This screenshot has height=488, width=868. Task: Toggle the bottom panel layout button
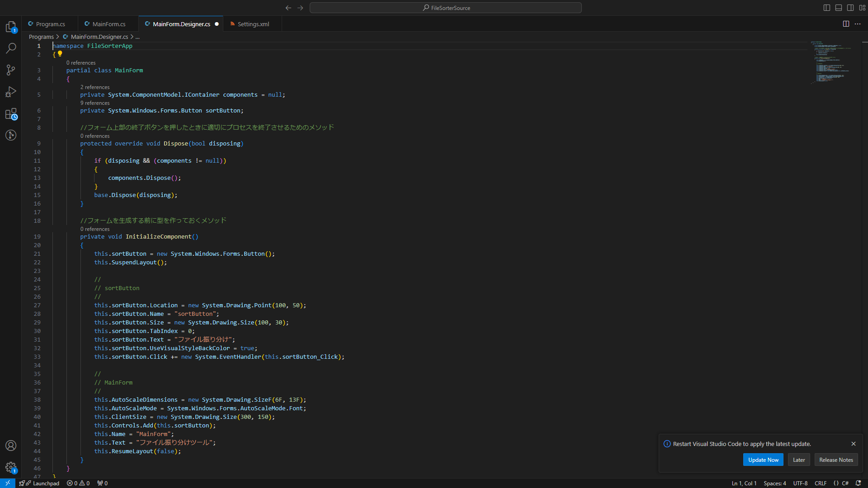[839, 8]
